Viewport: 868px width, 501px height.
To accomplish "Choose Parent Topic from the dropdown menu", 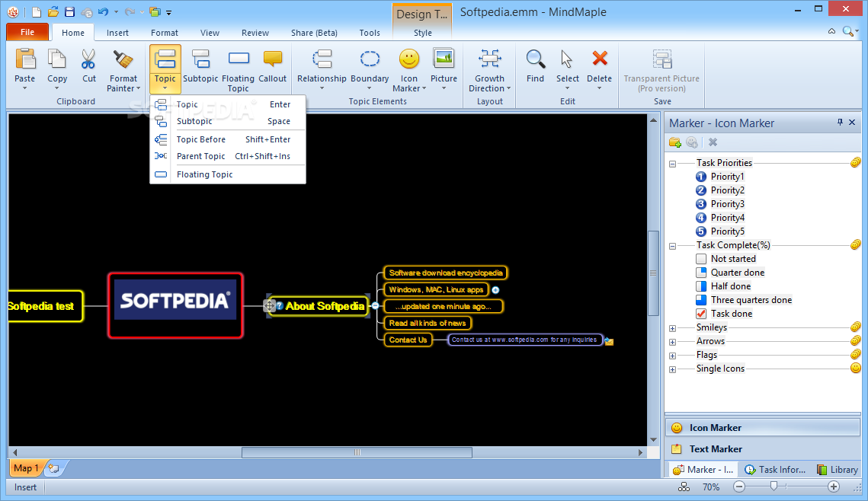I will click(228, 156).
